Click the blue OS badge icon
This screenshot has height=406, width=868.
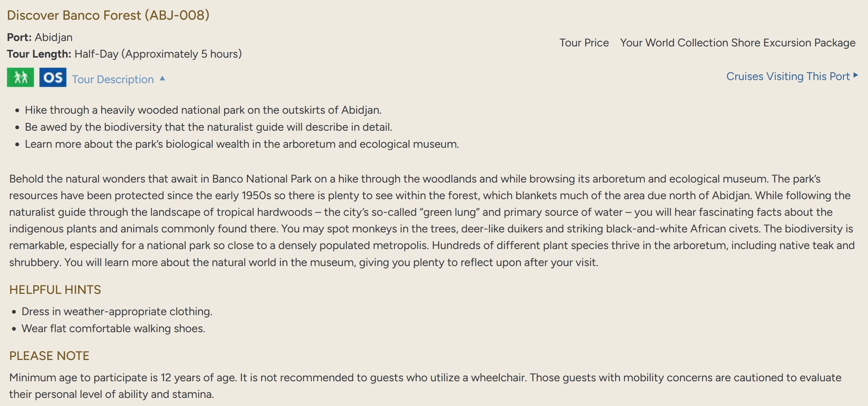point(53,77)
